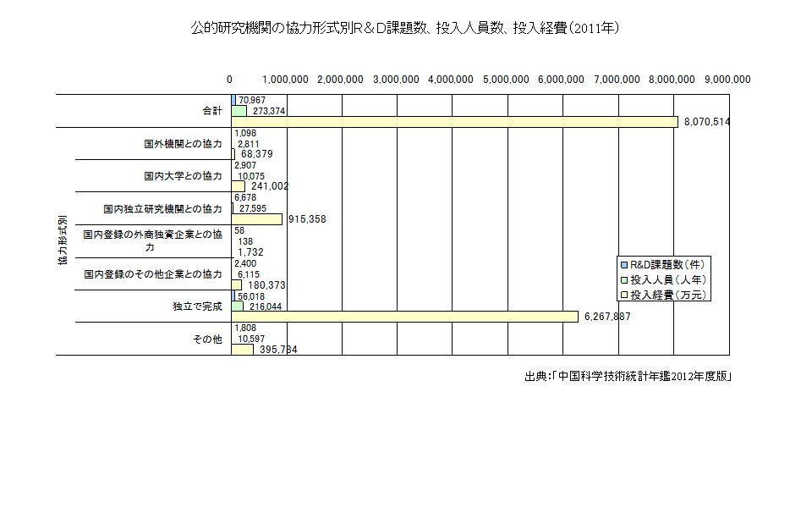Select the 国外機関との協力 category label
This screenshot has width=812, height=508.
183,144
